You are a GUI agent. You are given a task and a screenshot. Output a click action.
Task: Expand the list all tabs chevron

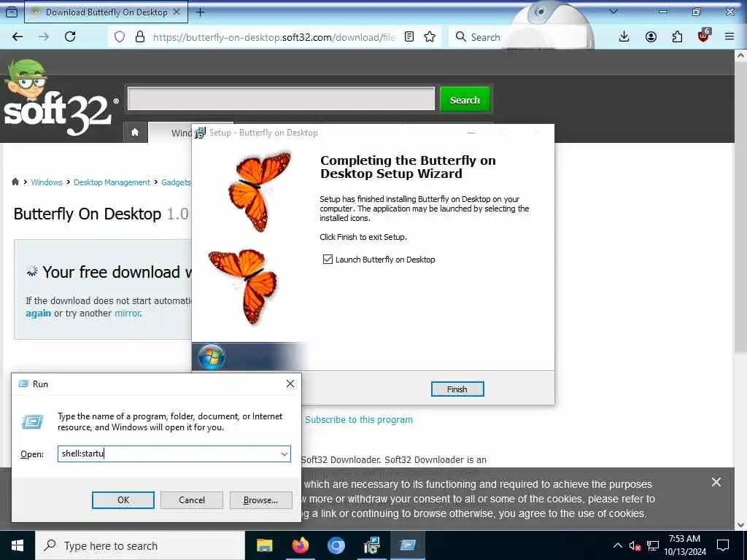[614, 12]
